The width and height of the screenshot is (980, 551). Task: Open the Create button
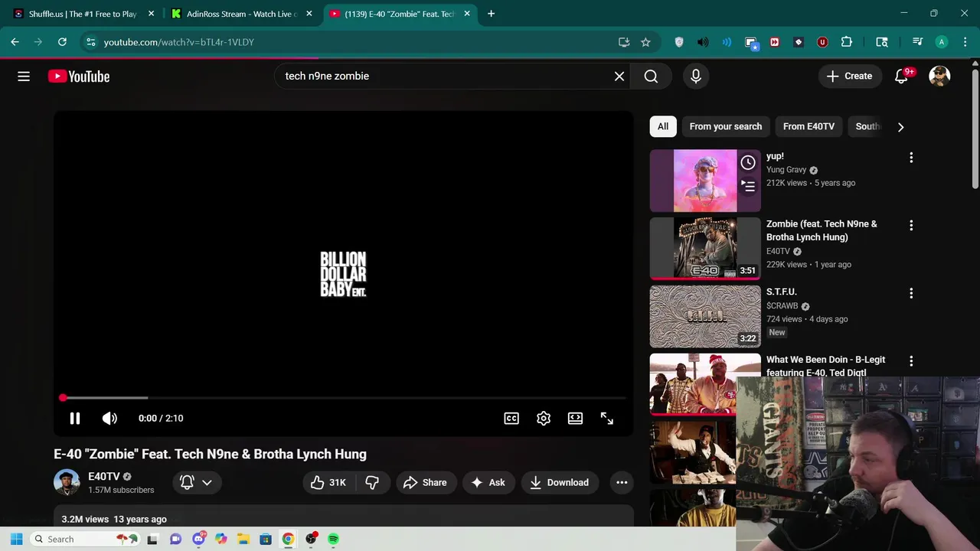pyautogui.click(x=849, y=77)
